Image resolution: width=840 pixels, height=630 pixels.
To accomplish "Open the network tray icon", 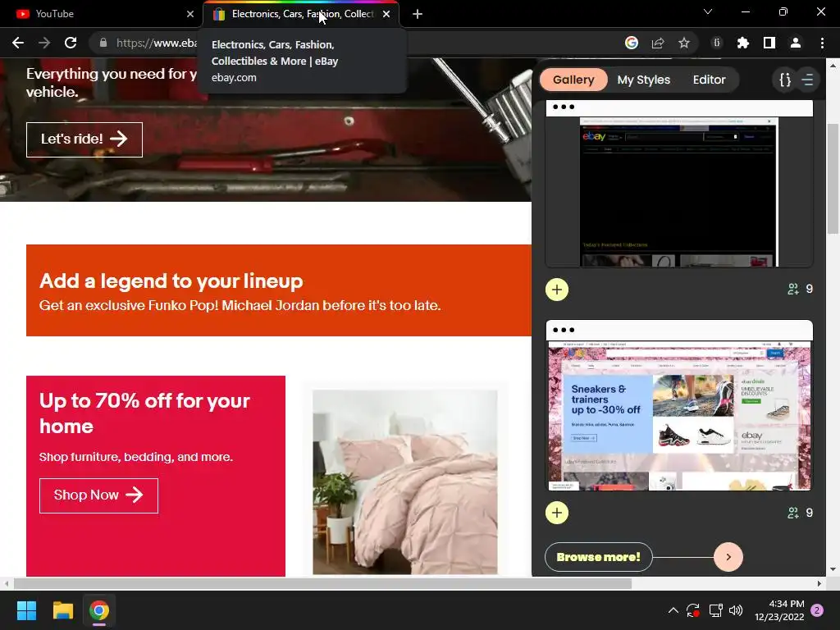I will click(715, 610).
